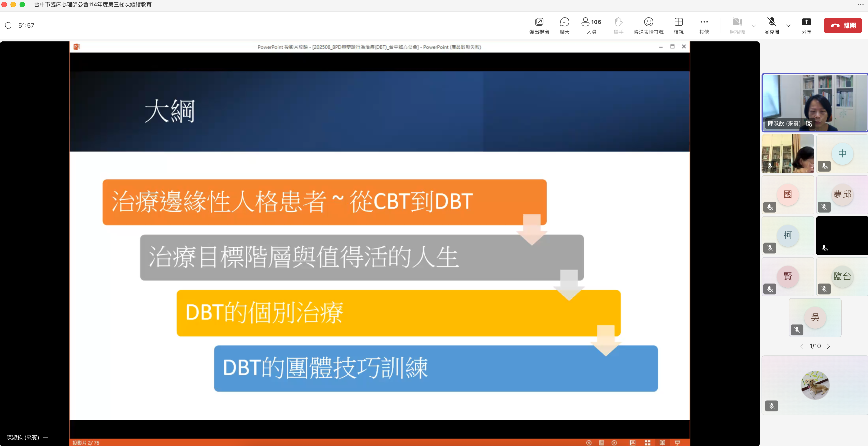Go to next page of participants

point(829,346)
